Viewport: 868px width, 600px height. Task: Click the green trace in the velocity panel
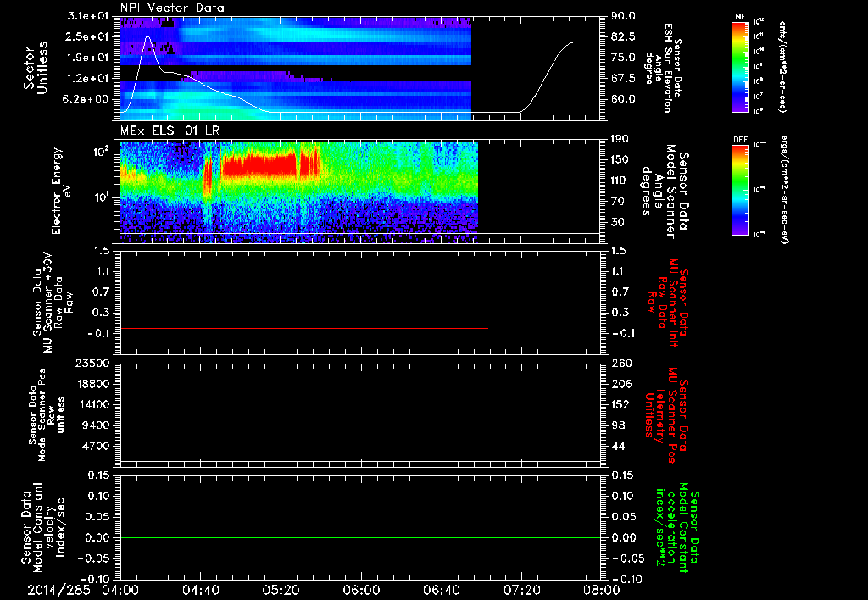360,537
